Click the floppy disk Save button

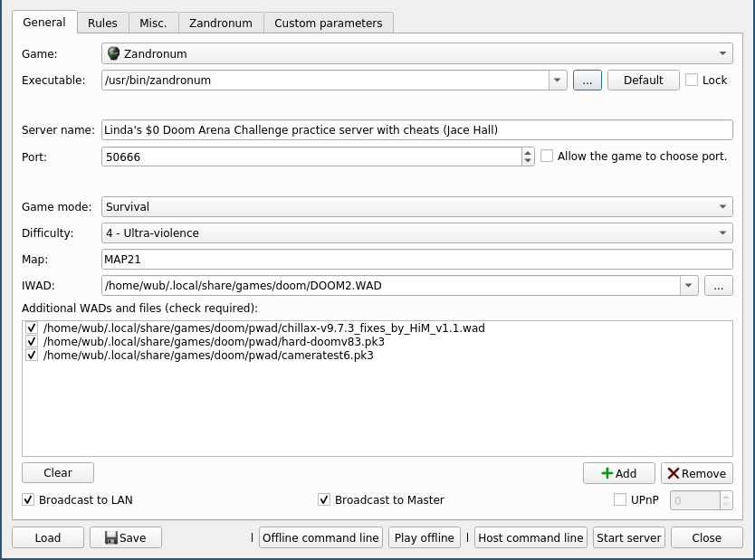(125, 537)
